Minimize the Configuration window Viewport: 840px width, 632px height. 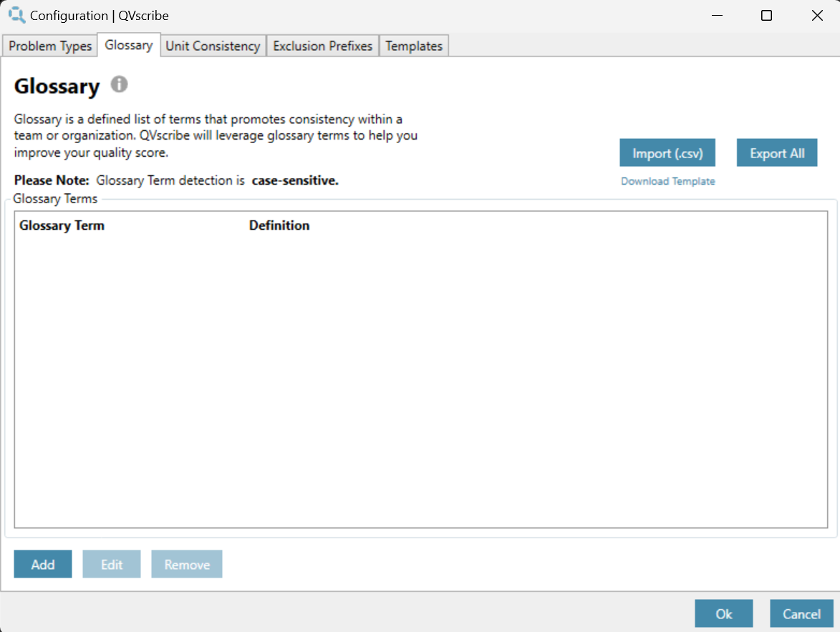(717, 16)
